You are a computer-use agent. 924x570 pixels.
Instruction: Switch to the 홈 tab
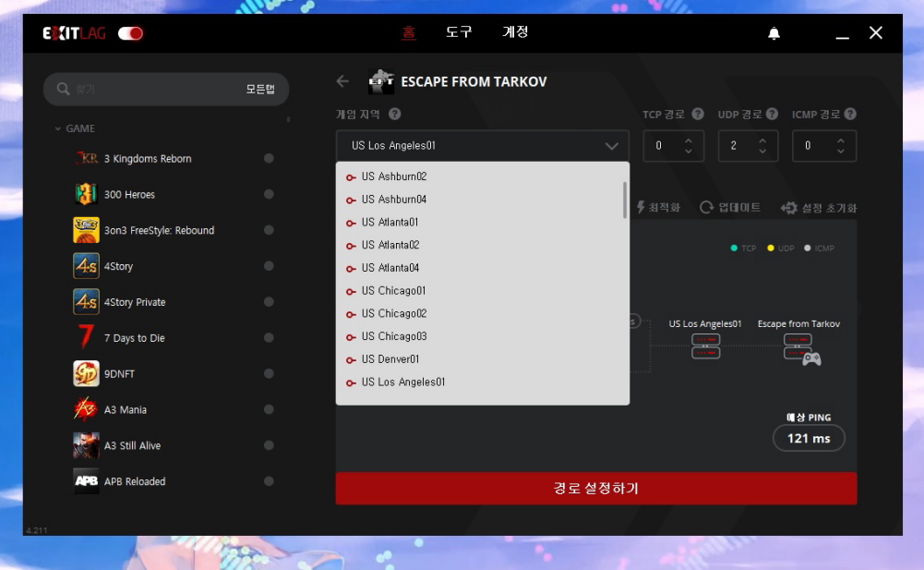[x=408, y=31]
